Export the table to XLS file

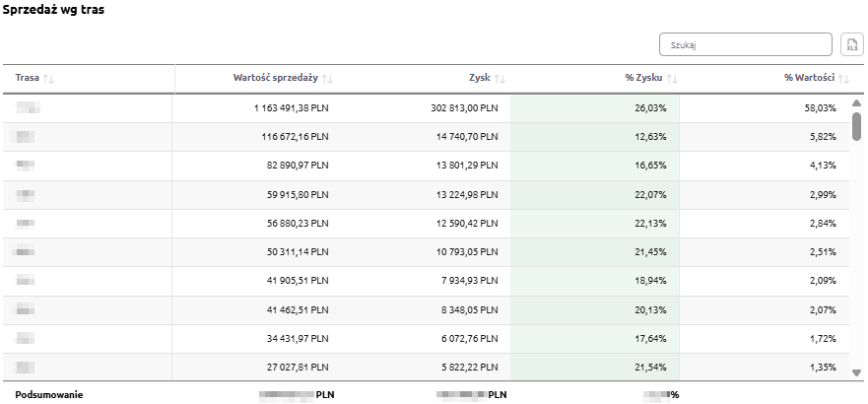[x=851, y=44]
